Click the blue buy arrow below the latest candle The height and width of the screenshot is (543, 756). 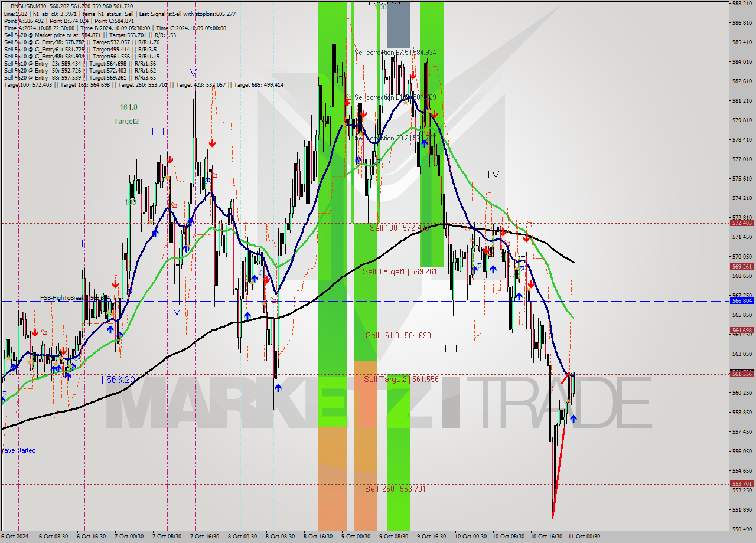pos(573,419)
